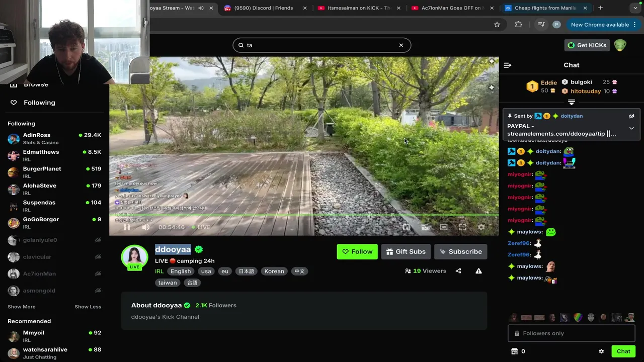
Task: Expand the pinned PAYPAL message
Action: click(631, 128)
